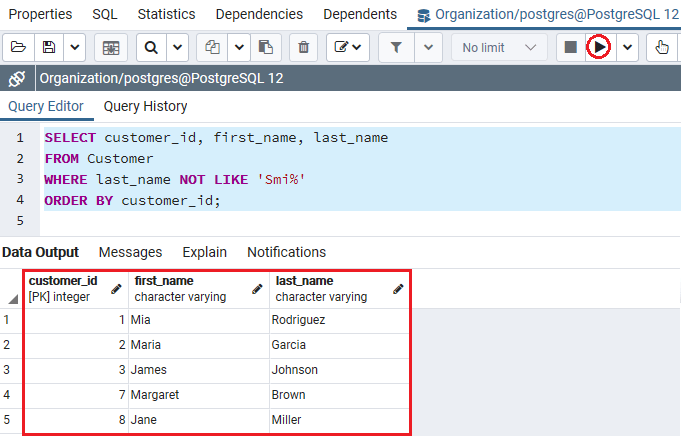Select the result row 3 header
681x436 pixels.
pyautogui.click(x=11, y=370)
